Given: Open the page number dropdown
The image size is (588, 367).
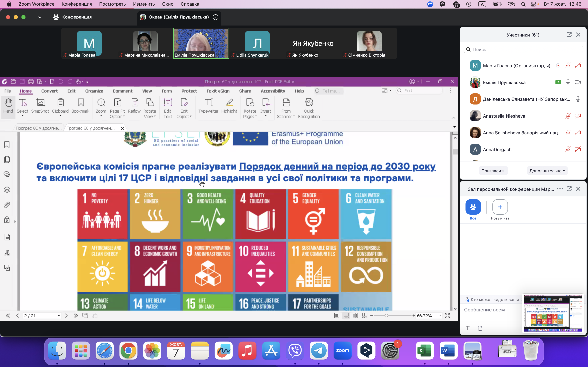Looking at the screenshot, I should pyautogui.click(x=59, y=316).
